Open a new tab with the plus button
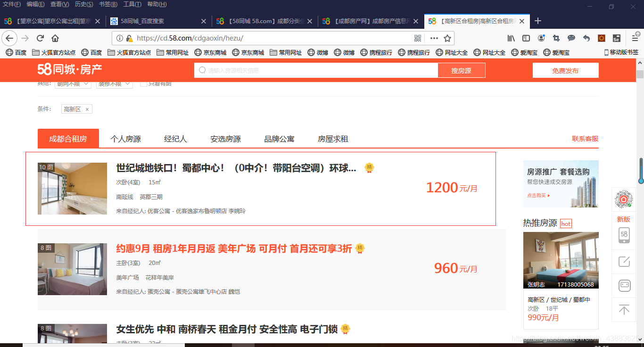Viewport: 644px width, 347px height. tap(538, 21)
